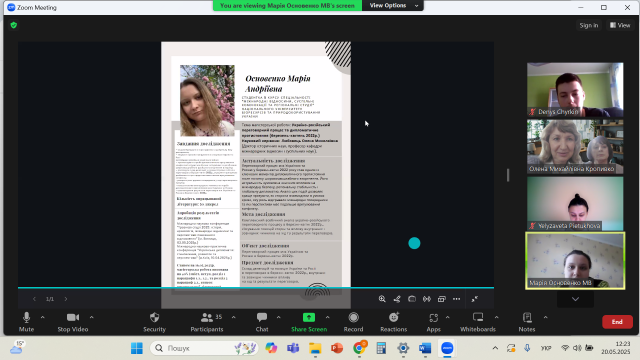The height and width of the screenshot is (360, 640).
Task: Open Windows Start menu
Action: [x=137, y=348]
